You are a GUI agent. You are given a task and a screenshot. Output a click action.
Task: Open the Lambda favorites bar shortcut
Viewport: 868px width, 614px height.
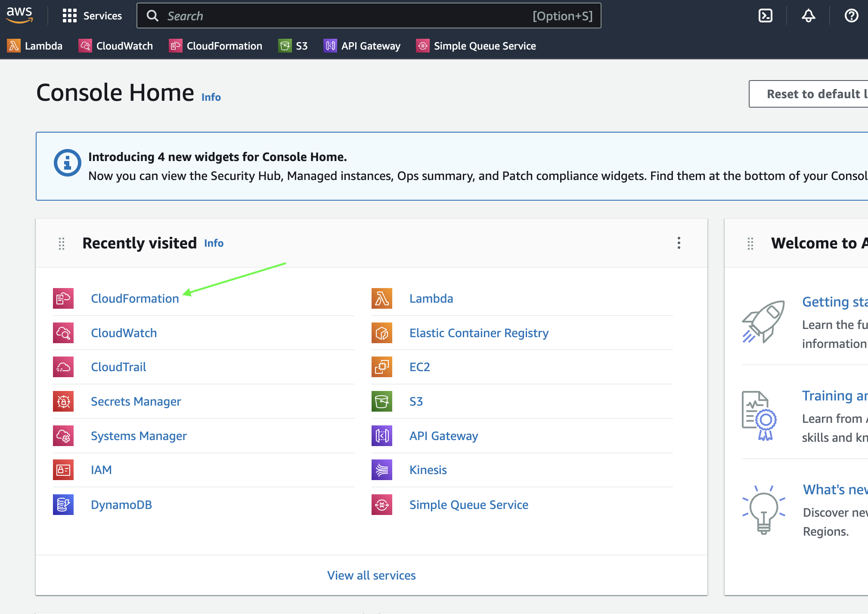click(x=35, y=46)
